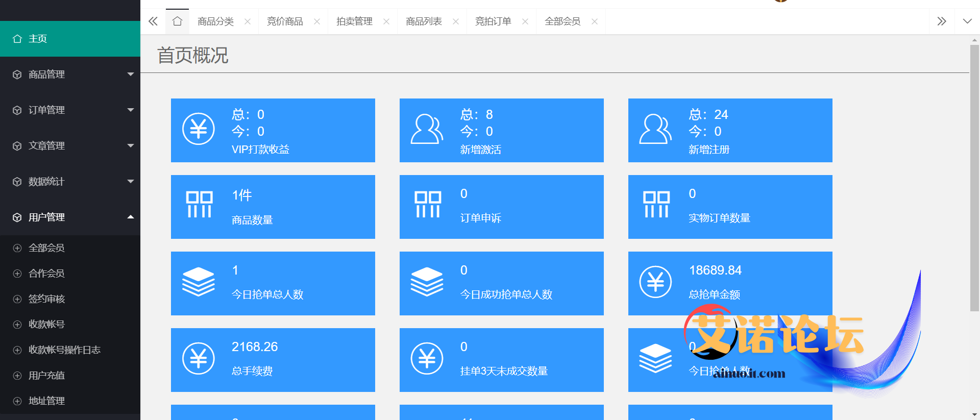Click the users icon on 新增注册 card
This screenshot has width=980, height=420.
click(656, 129)
